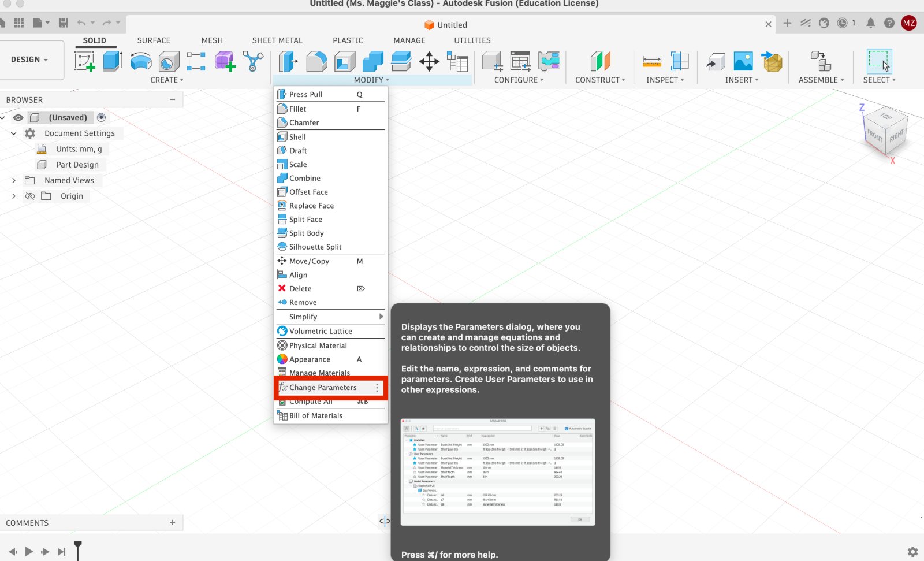924x561 pixels.
Task: Switch to the SURFACE tab
Action: pos(154,40)
